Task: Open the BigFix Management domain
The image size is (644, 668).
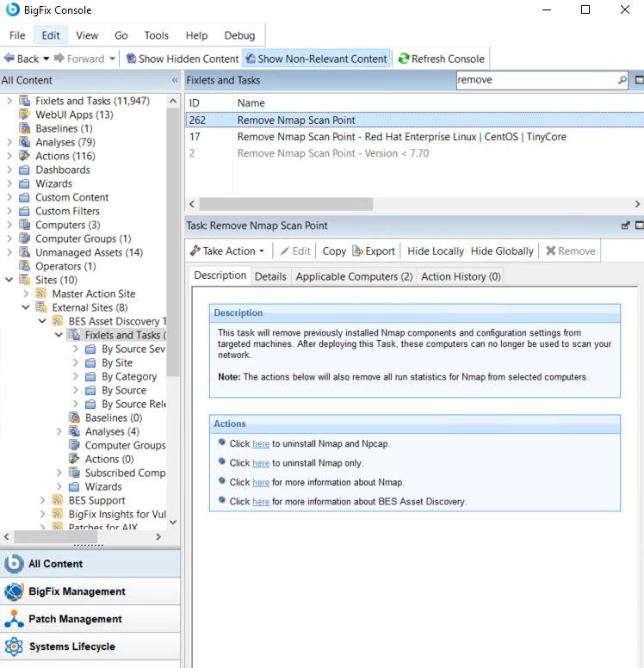Action: click(77, 591)
